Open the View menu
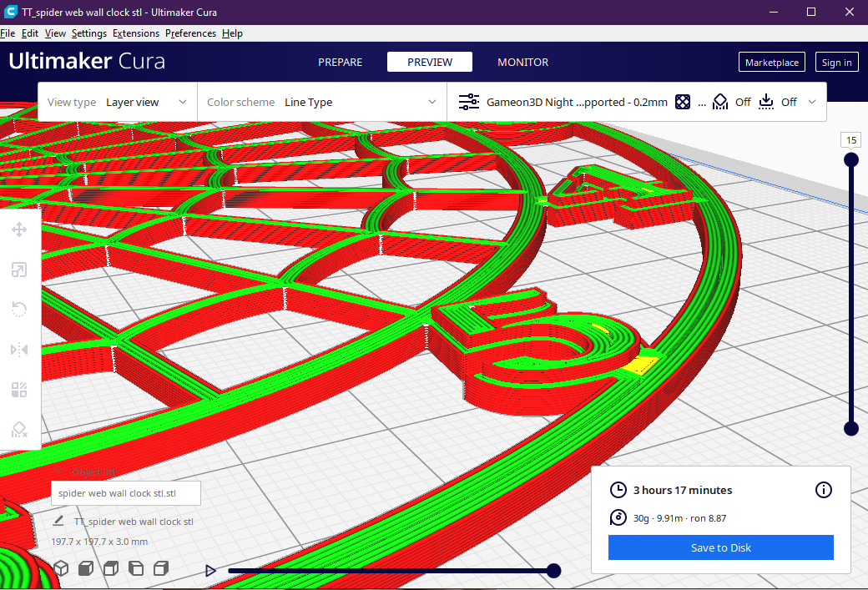This screenshot has width=868, height=590. click(x=55, y=33)
